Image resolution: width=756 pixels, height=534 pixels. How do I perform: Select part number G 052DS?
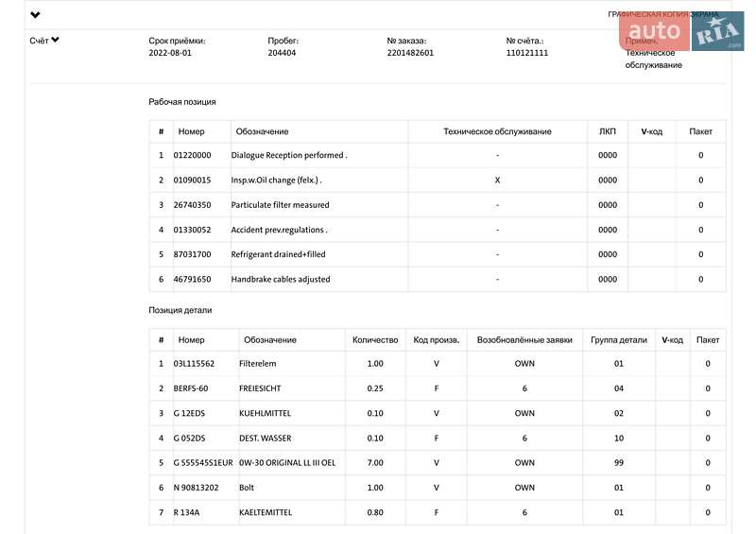(x=189, y=438)
